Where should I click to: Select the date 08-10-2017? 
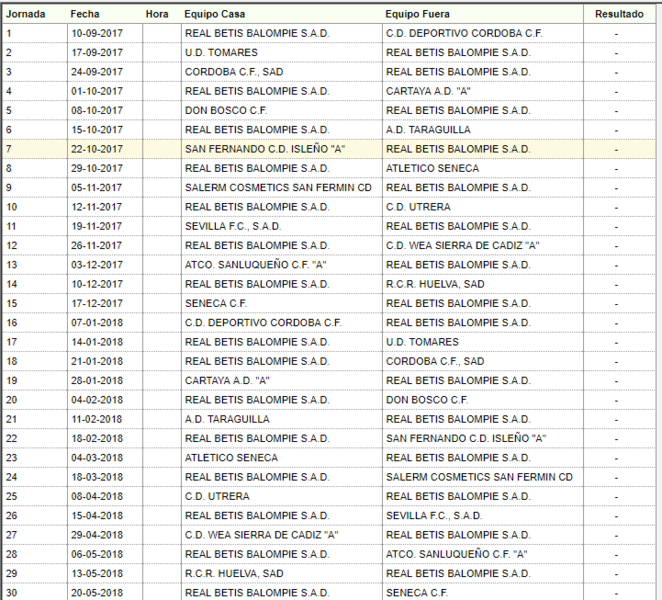97,111
